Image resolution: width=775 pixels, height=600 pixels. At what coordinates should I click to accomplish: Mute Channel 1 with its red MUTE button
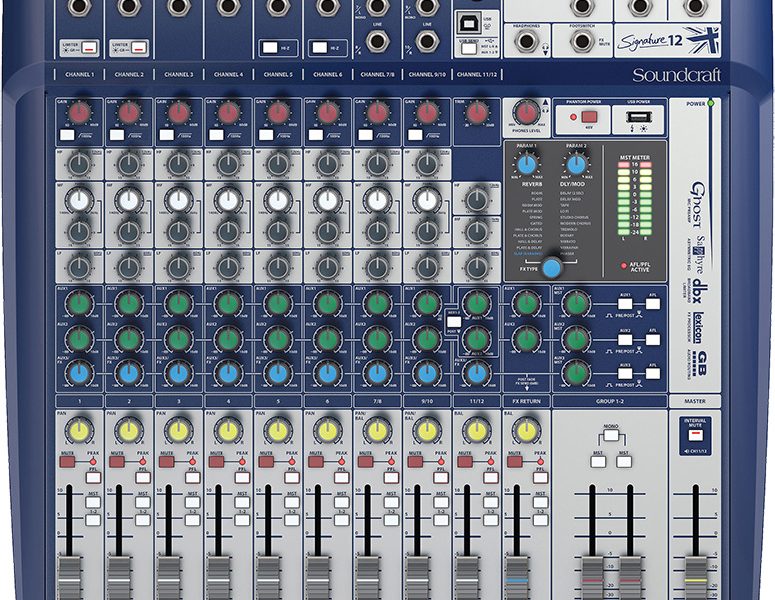[67, 462]
